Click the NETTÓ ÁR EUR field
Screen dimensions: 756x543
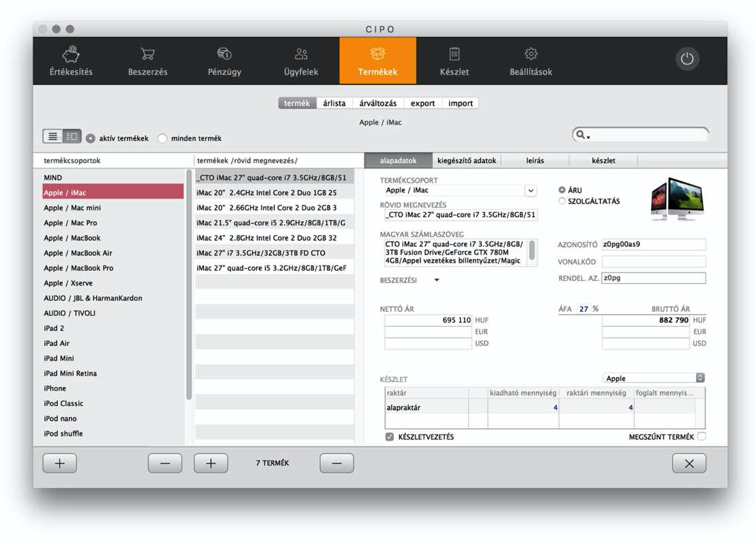(x=428, y=332)
